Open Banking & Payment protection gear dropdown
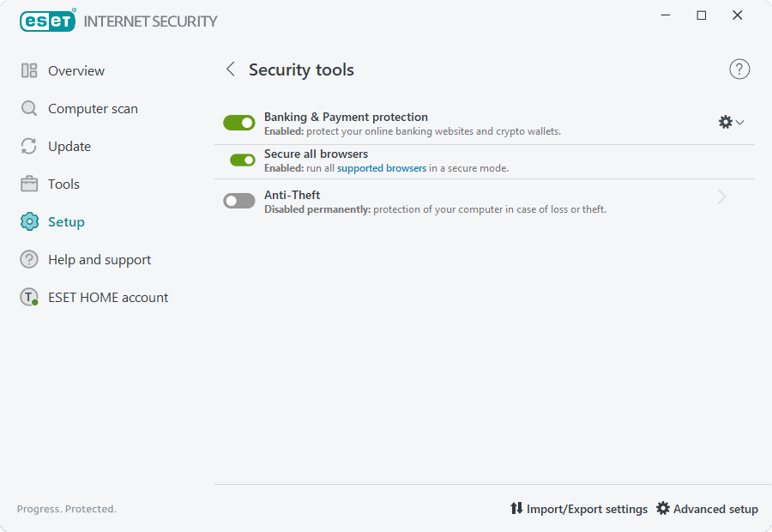Image resolution: width=772 pixels, height=532 pixels. [731, 123]
